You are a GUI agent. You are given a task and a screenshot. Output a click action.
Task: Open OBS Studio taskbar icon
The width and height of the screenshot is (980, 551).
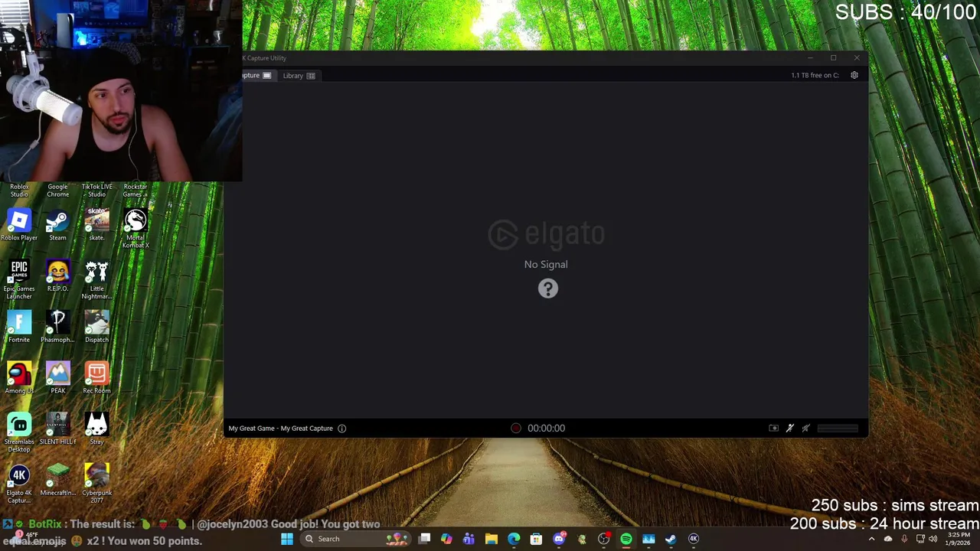(x=603, y=539)
